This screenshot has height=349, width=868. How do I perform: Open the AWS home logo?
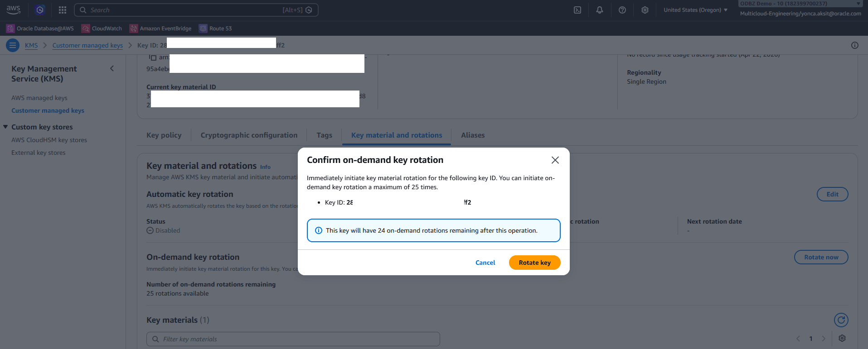[14, 10]
